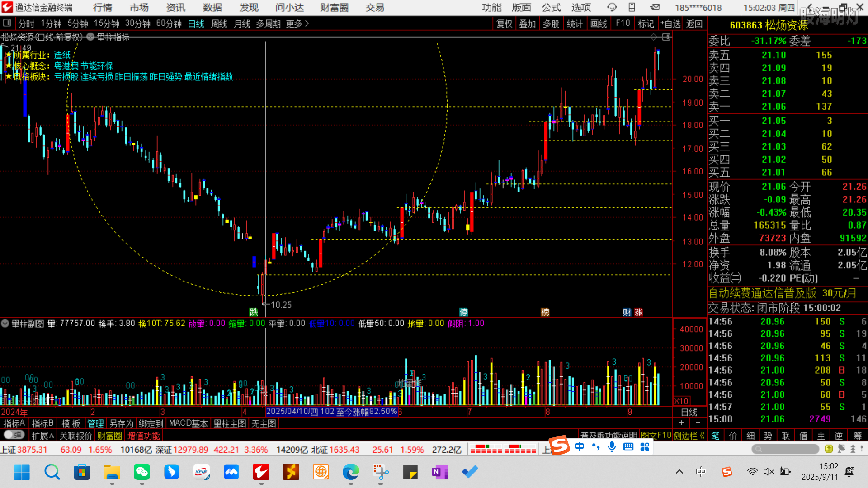This screenshot has width=868, height=488.
Task: Toggle the 联 linked view
Action: pos(786,436)
